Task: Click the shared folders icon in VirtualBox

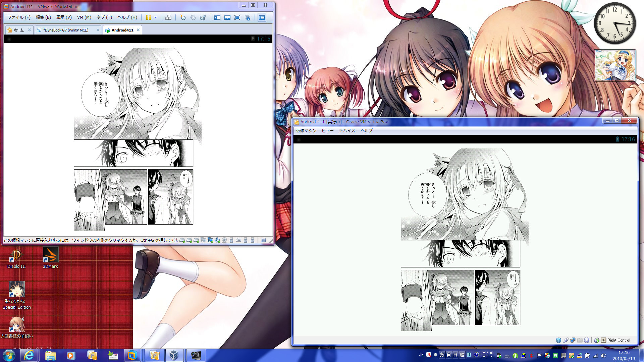Action: coord(580,340)
